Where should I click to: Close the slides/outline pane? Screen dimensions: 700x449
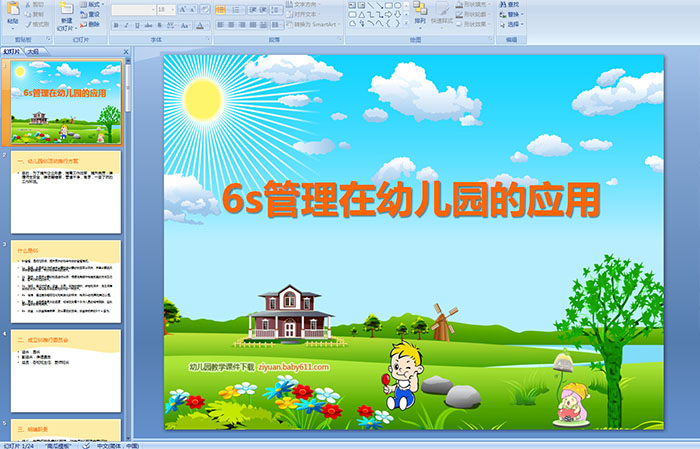point(126,52)
